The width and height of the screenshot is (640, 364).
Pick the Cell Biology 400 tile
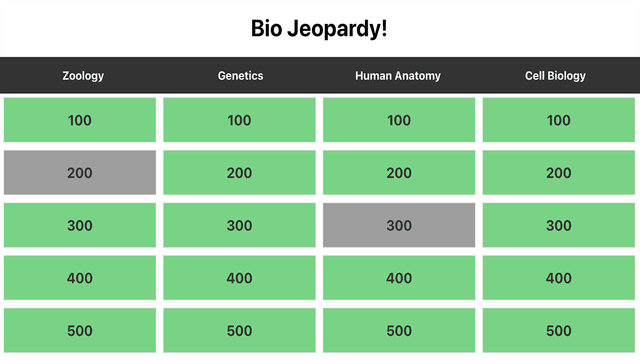559,278
